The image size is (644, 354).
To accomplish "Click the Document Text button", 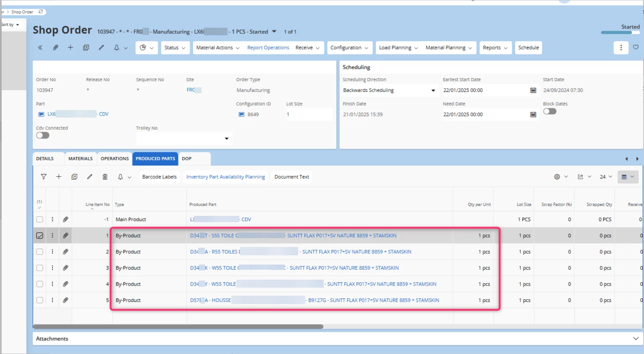I will (x=292, y=177).
